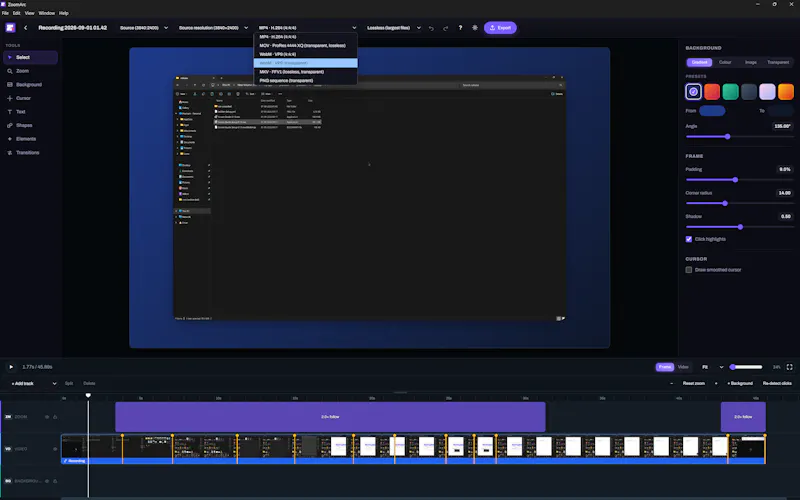The image size is (800, 500).
Task: Open the Source resolution dropdown
Action: point(213,28)
